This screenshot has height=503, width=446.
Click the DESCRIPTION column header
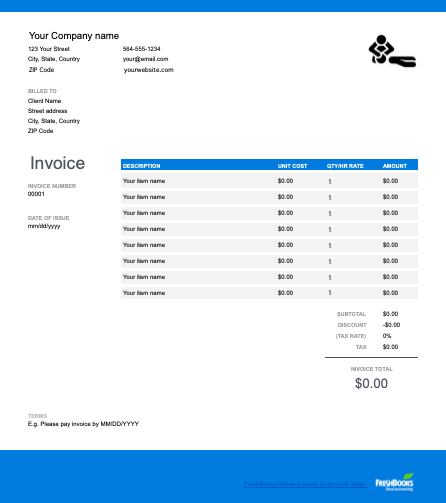pyautogui.click(x=141, y=166)
